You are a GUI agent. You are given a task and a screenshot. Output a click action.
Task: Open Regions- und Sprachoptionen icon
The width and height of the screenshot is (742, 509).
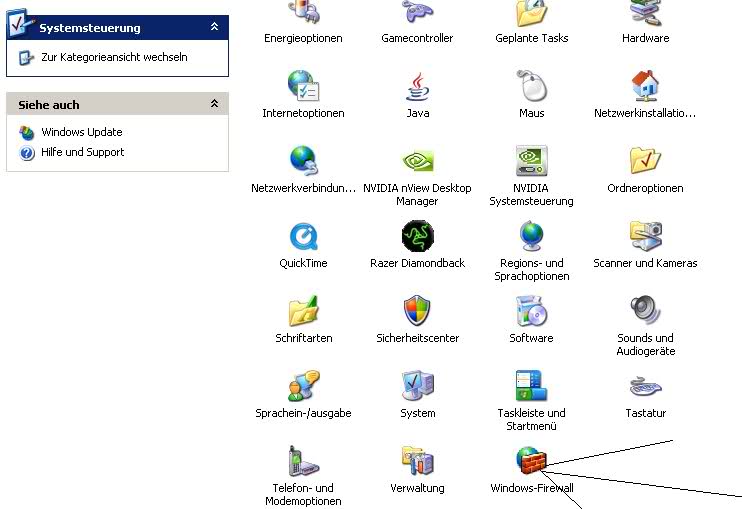(531, 236)
